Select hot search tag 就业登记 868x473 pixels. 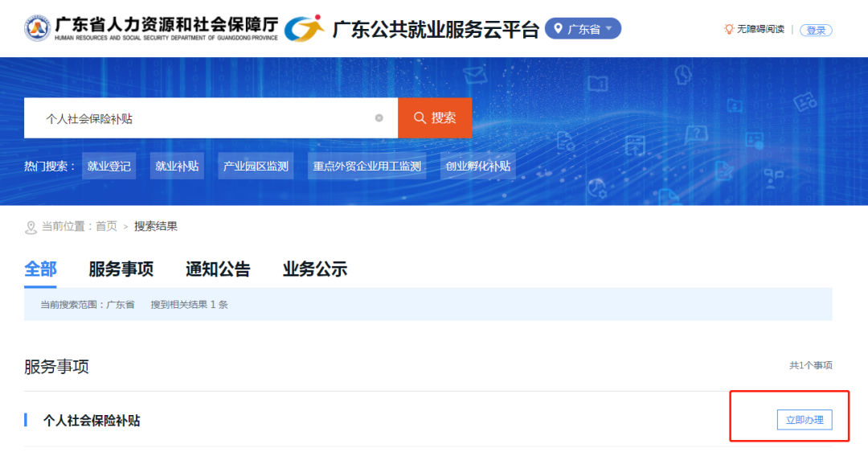(x=108, y=167)
